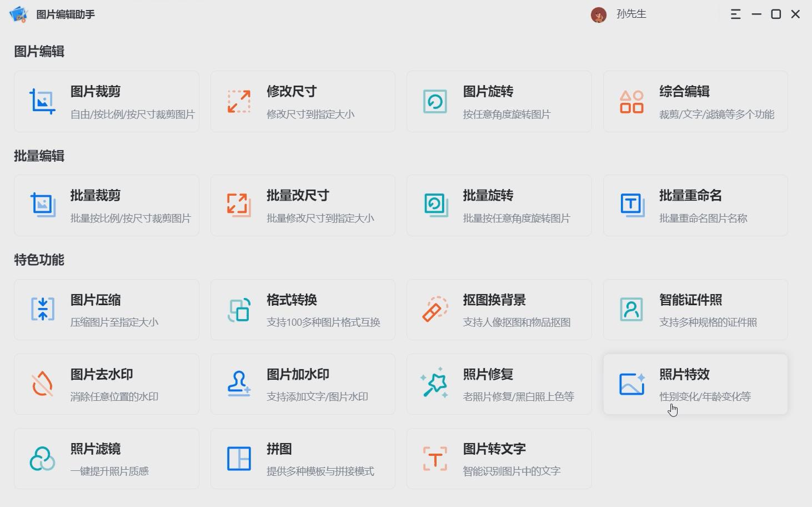Open the 修改尺寸 resize tool icon
Viewport: 812px width, 507px height.
click(x=239, y=101)
